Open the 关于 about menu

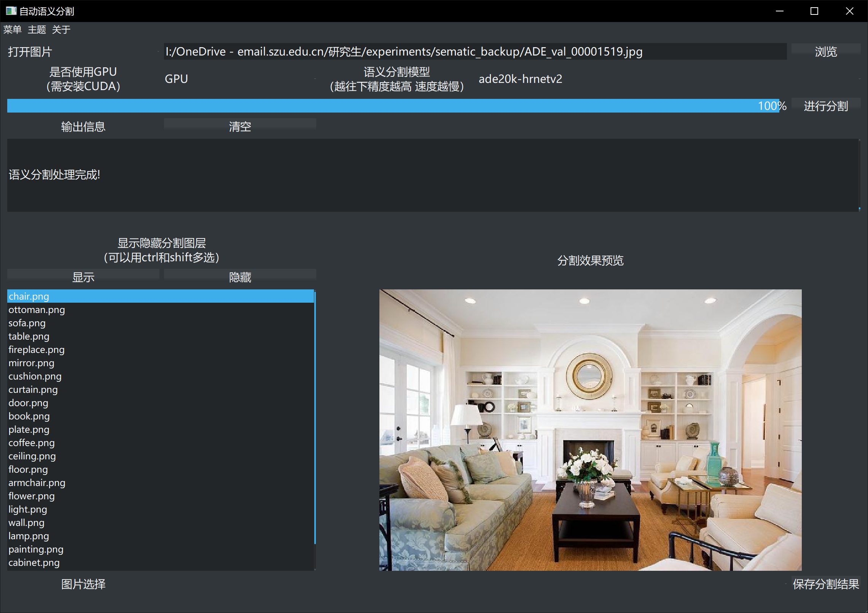point(61,30)
